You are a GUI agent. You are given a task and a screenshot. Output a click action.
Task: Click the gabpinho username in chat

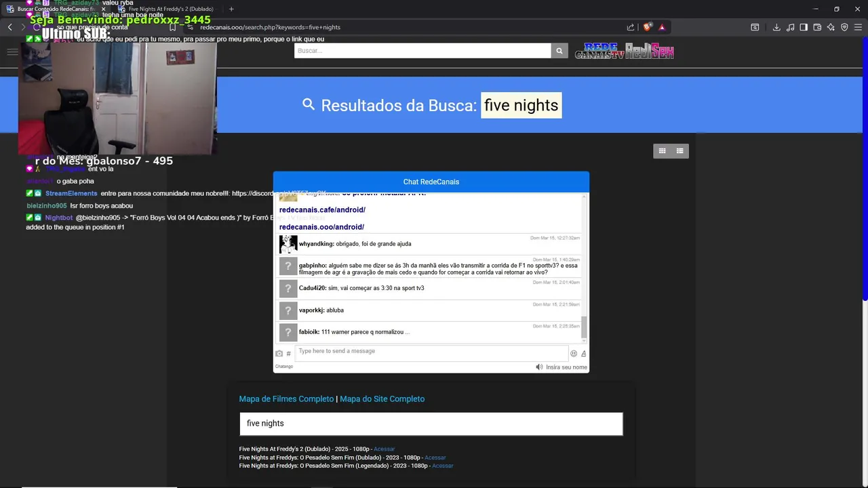coord(313,266)
